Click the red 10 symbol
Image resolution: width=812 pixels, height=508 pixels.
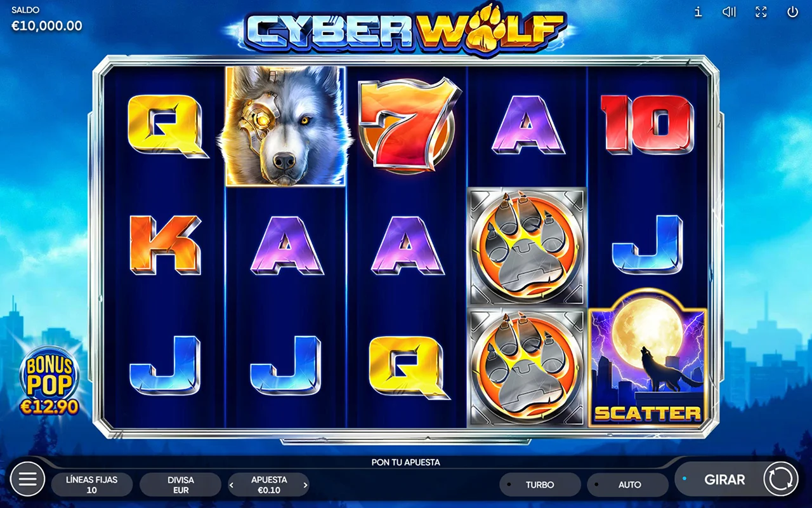point(648,124)
